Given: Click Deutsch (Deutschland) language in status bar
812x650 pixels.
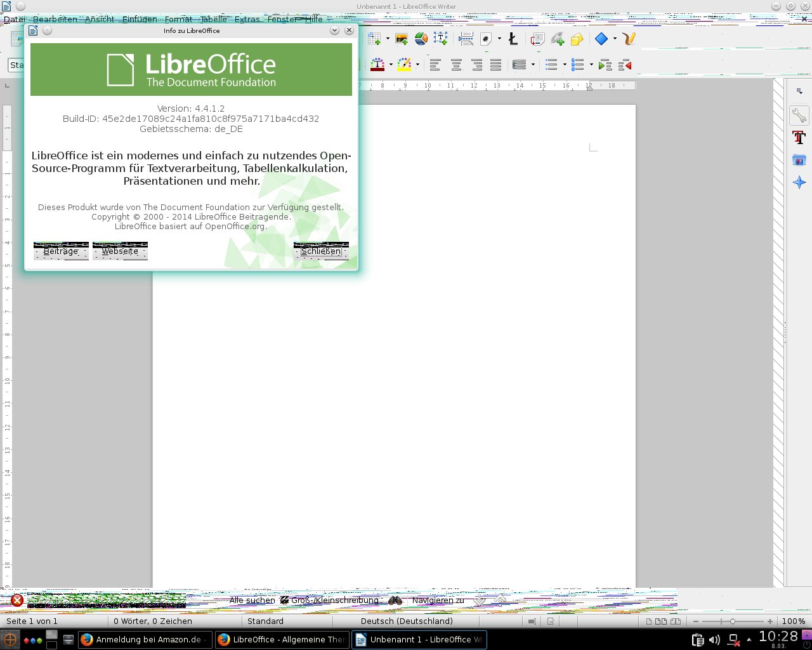Looking at the screenshot, I should click(x=407, y=621).
